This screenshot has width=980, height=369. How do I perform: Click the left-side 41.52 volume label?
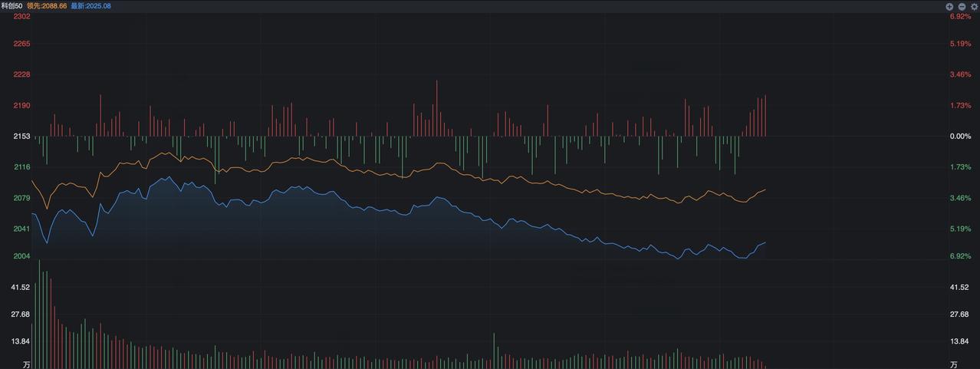[20, 287]
